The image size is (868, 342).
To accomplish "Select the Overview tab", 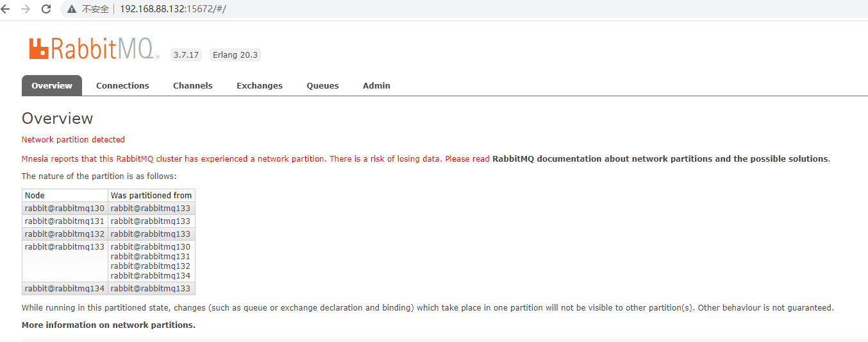I will pos(52,85).
